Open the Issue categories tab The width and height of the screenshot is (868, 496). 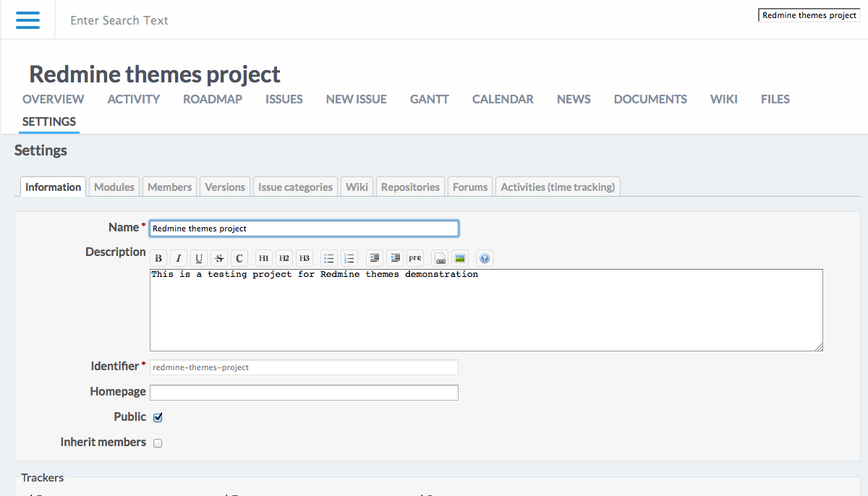click(x=295, y=187)
